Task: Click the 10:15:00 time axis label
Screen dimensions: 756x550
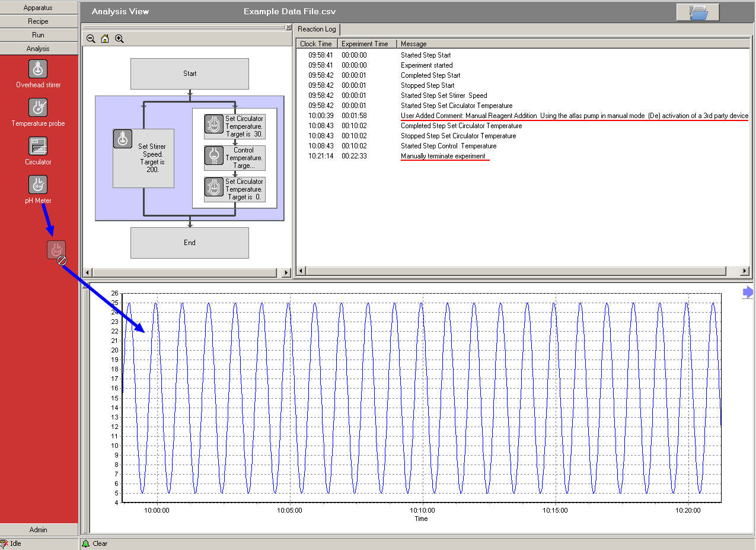Action: click(x=555, y=510)
